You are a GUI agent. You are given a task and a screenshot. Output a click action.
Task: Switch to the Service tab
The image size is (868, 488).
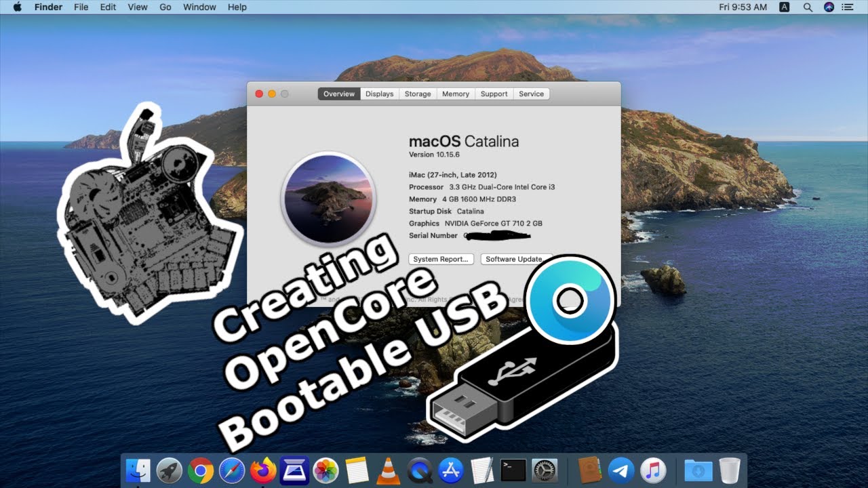531,94
